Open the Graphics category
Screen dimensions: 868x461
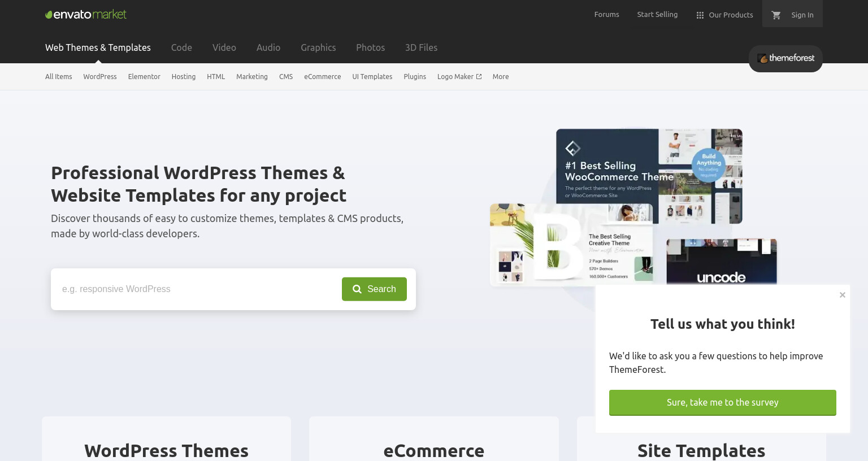(318, 47)
